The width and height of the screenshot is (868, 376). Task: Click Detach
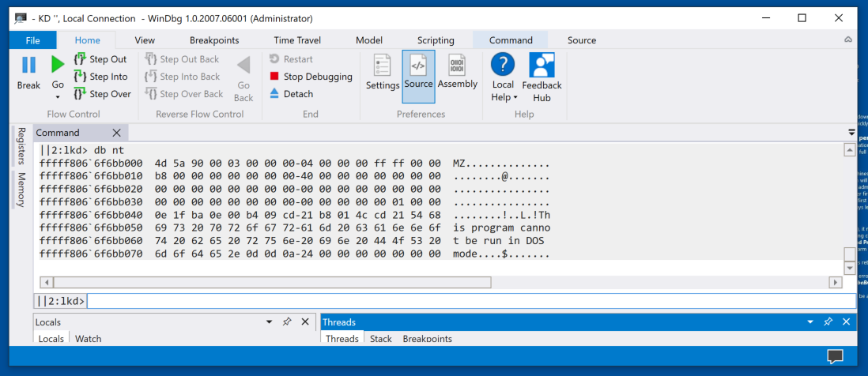291,94
